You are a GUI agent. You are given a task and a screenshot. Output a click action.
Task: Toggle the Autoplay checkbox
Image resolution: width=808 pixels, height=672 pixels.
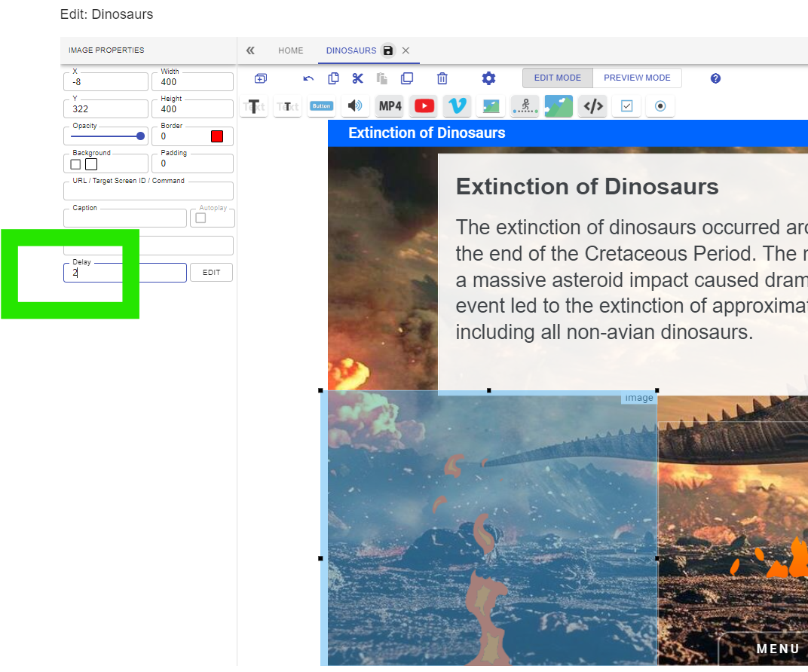[201, 218]
